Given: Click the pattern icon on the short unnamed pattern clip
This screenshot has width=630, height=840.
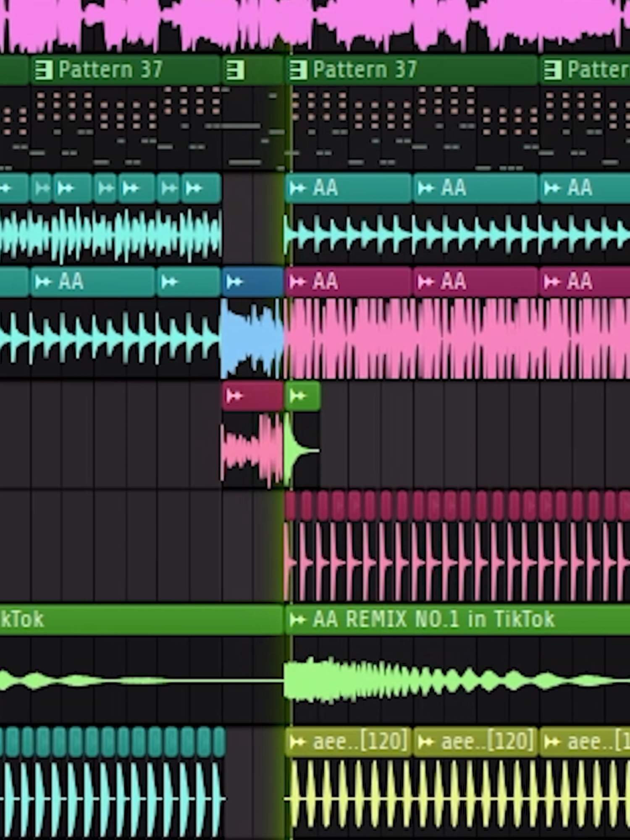Looking at the screenshot, I should (x=235, y=69).
